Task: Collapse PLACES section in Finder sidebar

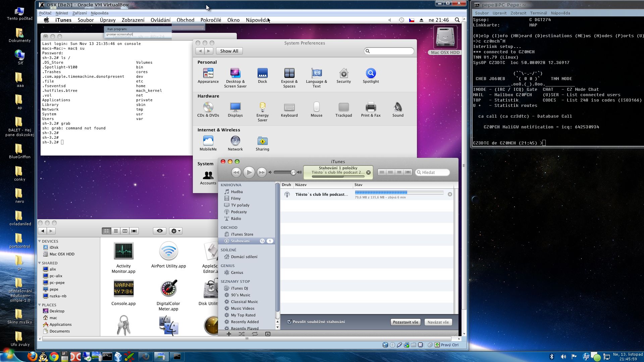Action: [x=40, y=305]
